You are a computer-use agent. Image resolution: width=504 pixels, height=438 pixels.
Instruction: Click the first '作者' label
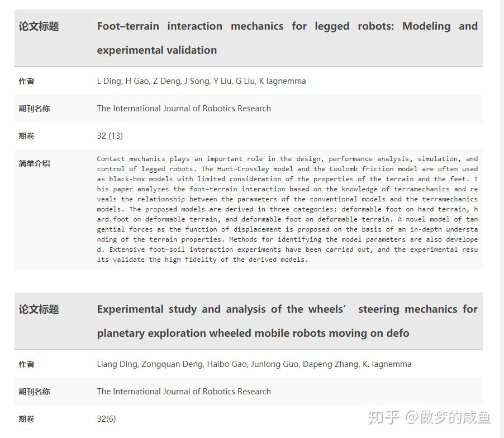coord(26,81)
